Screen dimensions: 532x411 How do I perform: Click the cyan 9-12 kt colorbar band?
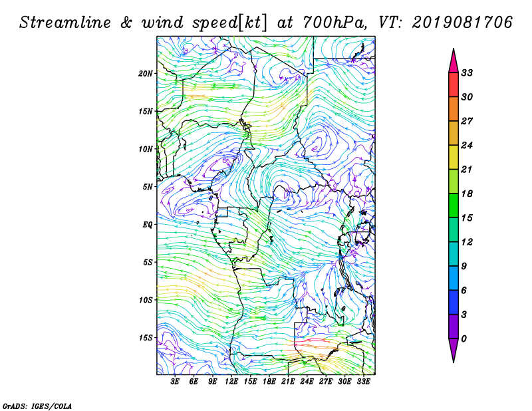tap(454, 254)
